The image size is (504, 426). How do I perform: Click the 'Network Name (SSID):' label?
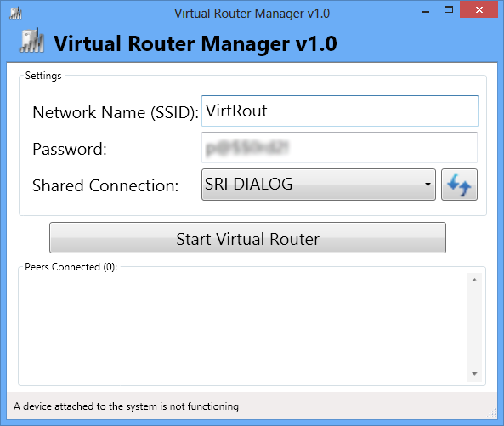click(x=116, y=112)
